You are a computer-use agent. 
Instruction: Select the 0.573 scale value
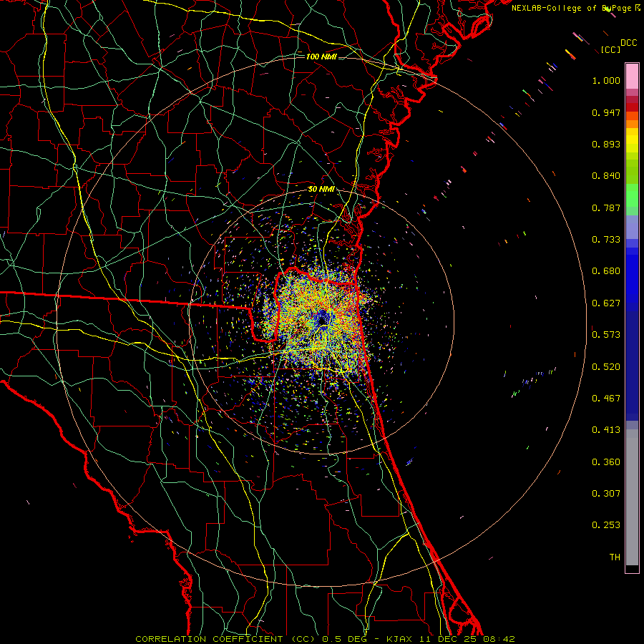coord(606,335)
